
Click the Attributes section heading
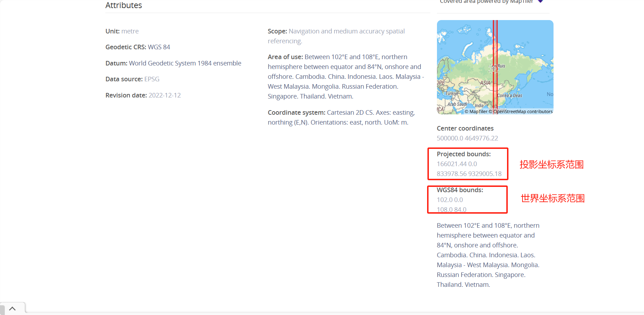[x=124, y=5]
